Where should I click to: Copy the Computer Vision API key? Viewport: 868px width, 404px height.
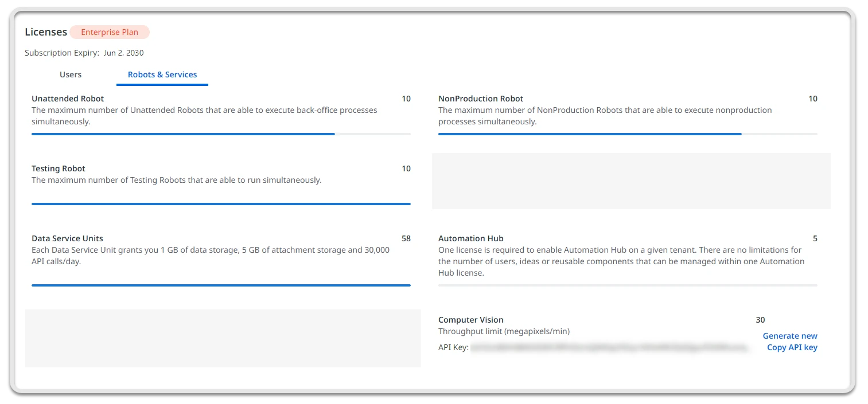792,347
